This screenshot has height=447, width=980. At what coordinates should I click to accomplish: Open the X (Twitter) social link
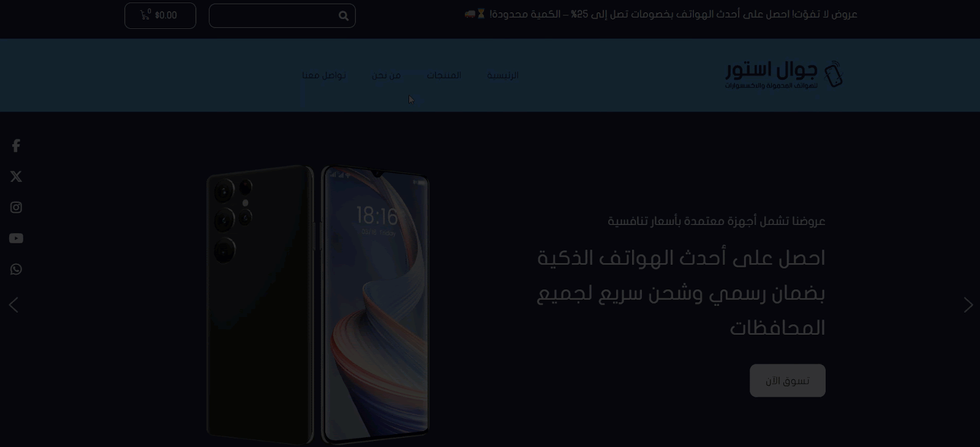coord(16,177)
